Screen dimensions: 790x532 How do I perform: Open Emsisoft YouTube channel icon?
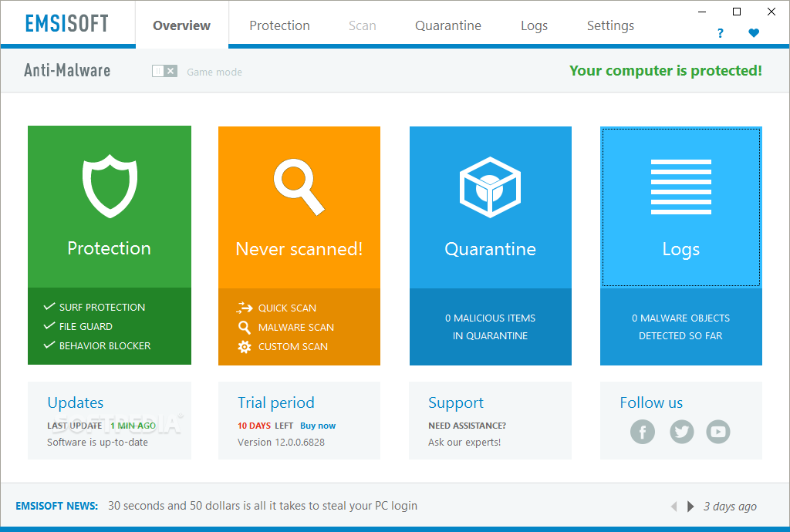coord(718,432)
